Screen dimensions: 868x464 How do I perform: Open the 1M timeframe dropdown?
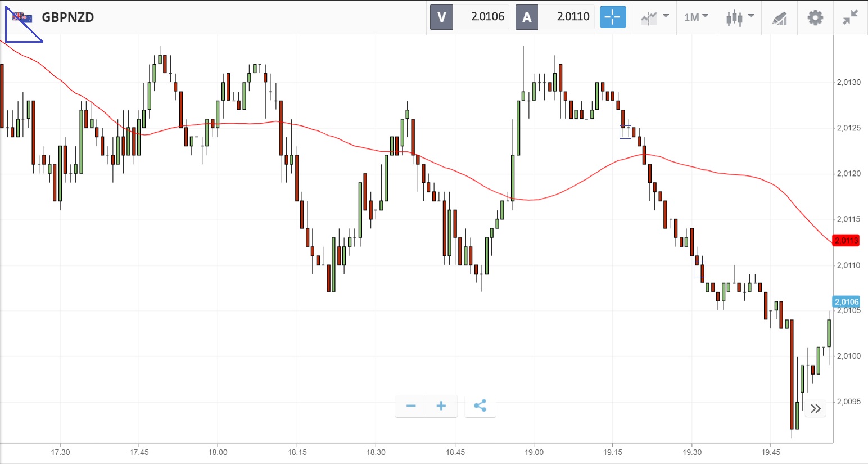coord(696,17)
